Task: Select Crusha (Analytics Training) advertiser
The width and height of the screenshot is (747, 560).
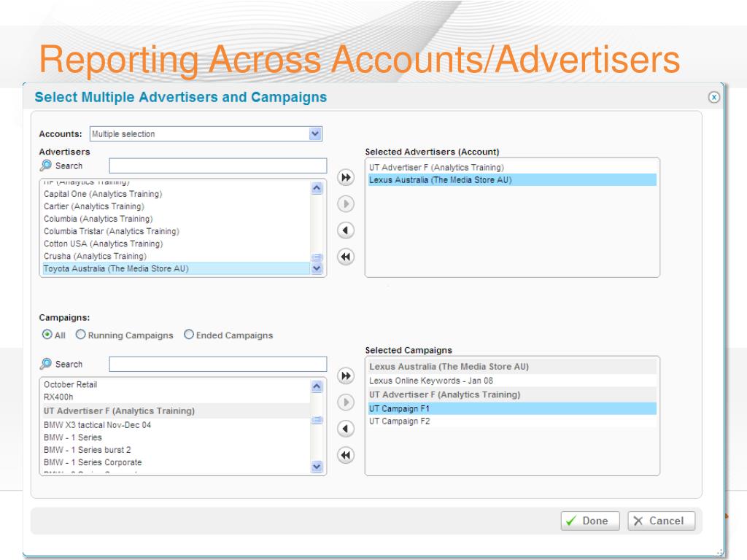Action: [177, 256]
